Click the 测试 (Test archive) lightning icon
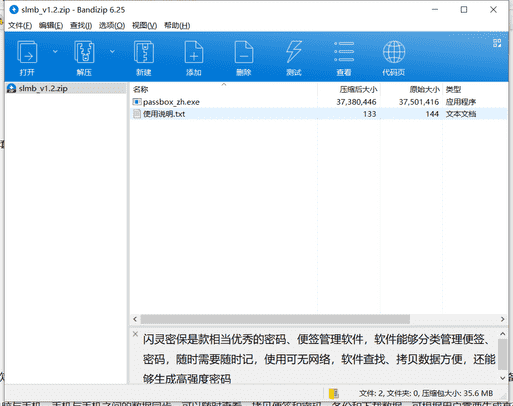This screenshot has height=406, width=513. coord(294,52)
